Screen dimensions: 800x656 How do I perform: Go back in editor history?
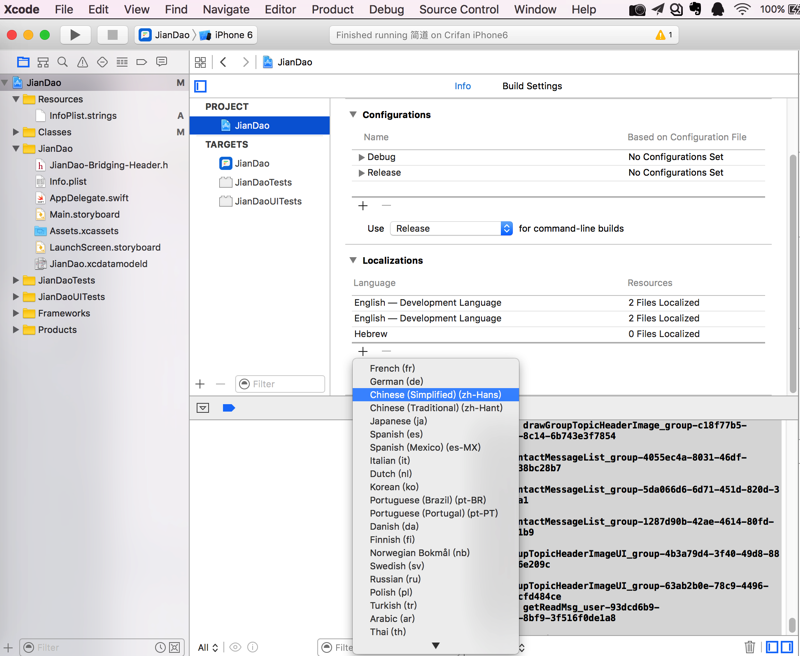tap(223, 62)
